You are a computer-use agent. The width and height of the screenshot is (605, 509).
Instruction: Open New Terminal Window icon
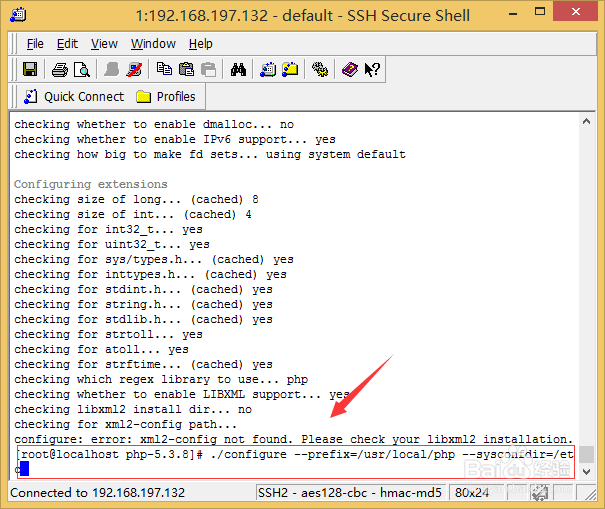pyautogui.click(x=268, y=69)
